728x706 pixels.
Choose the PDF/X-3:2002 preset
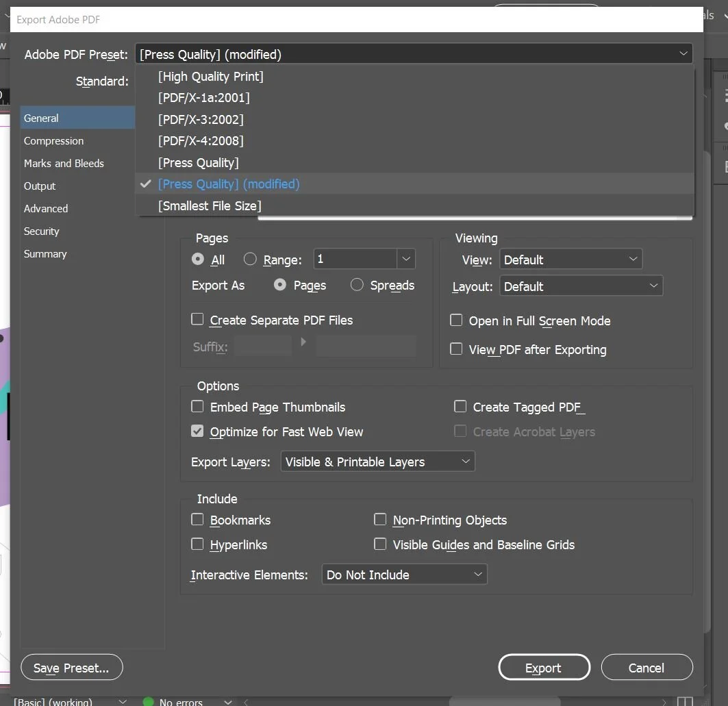414,119
